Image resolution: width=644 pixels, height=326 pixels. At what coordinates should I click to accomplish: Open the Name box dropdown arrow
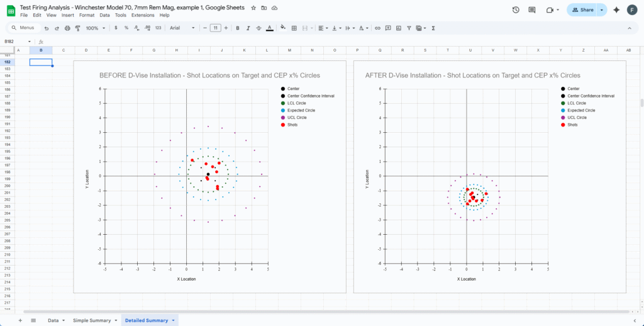point(29,42)
